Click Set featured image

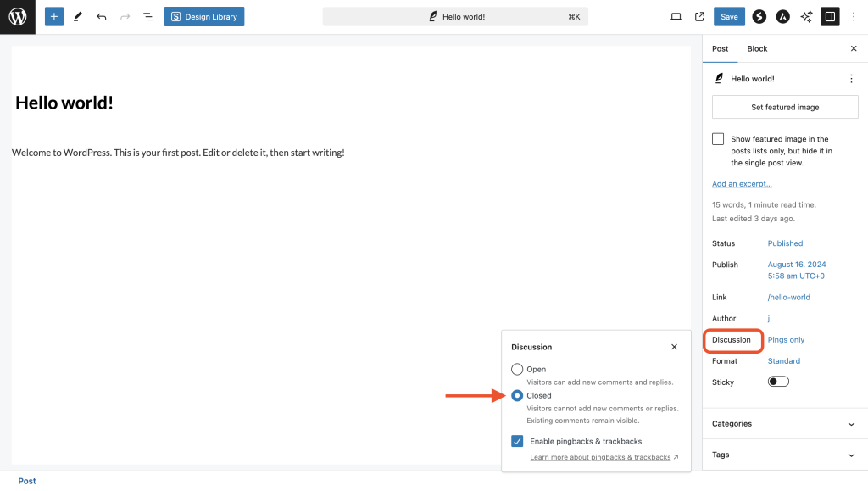coord(785,107)
